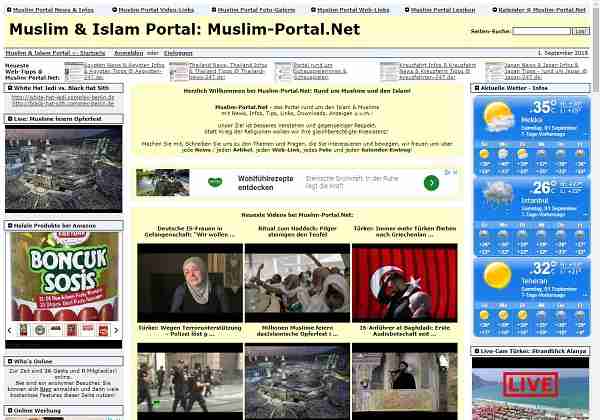Click the Aktuelle Wetter - Infos block header
The height and width of the screenshot is (420, 600).
tap(530, 88)
